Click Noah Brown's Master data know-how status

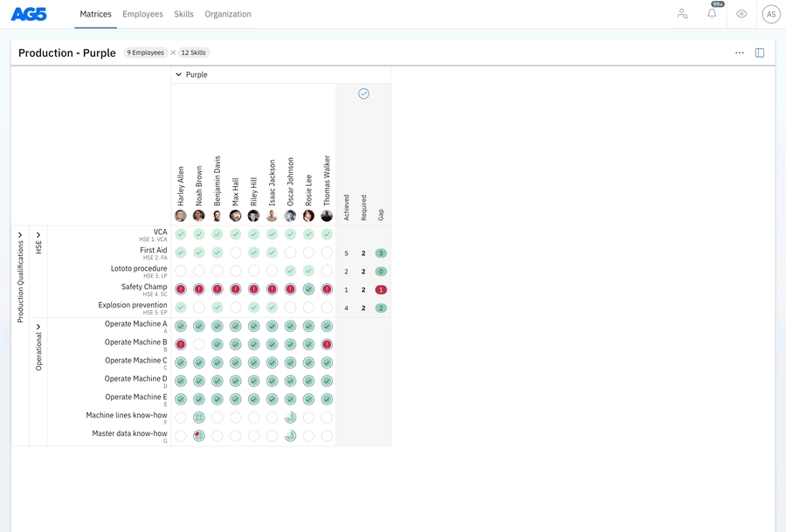(x=199, y=436)
